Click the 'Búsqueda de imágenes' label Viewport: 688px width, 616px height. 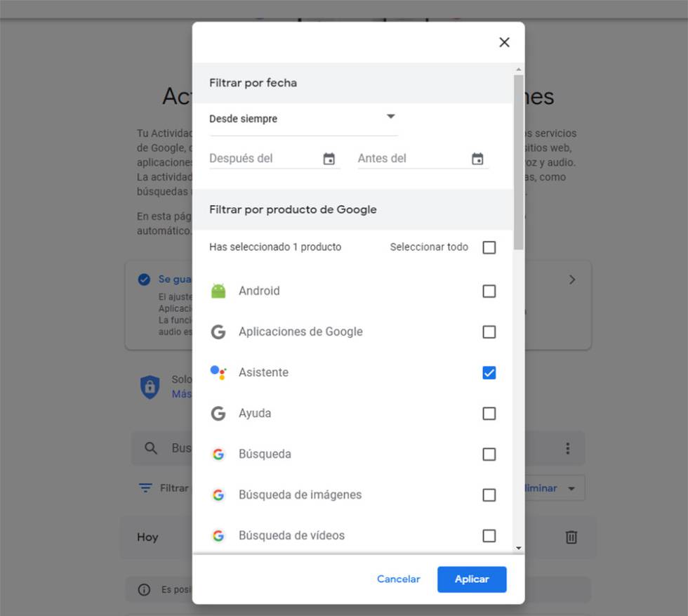point(300,494)
